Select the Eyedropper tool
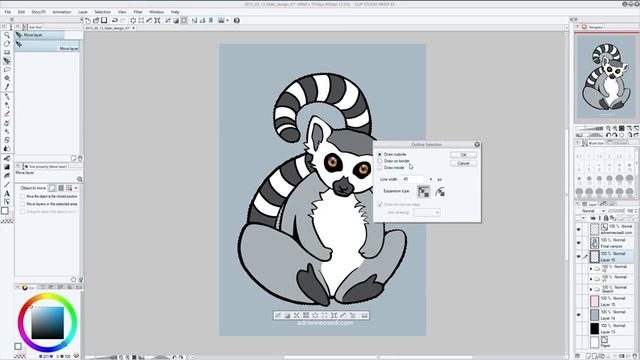 [x=7, y=87]
